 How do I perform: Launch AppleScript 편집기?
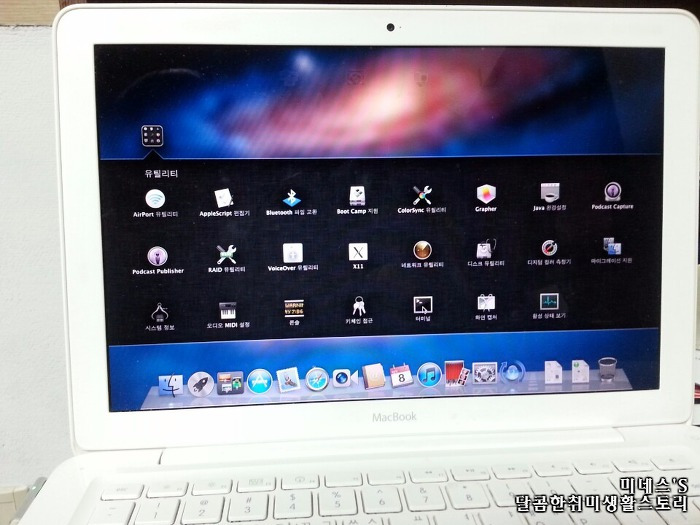(224, 198)
